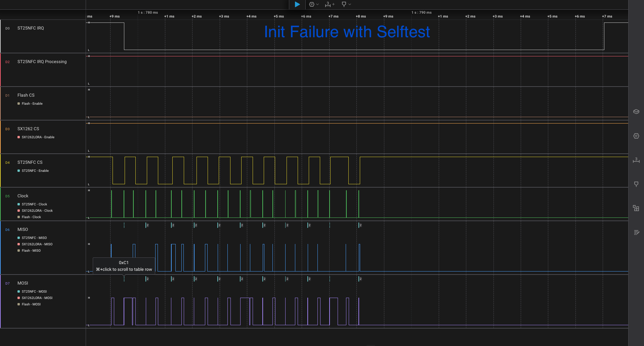Click the SX1262LORA - MOSI analyzer label
The image size is (644, 346).
37,298
